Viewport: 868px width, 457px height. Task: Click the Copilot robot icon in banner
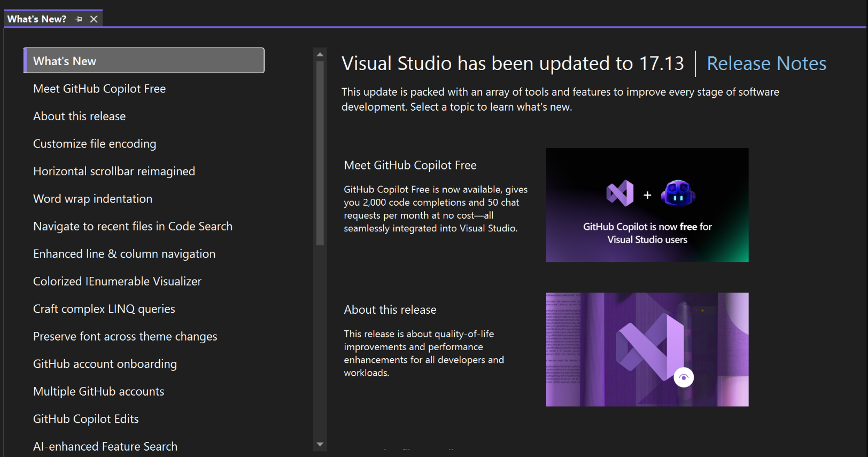tap(678, 193)
